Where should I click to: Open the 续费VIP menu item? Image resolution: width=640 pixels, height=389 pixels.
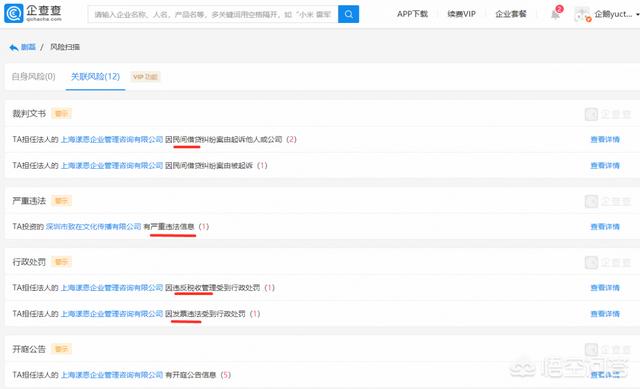(461, 14)
